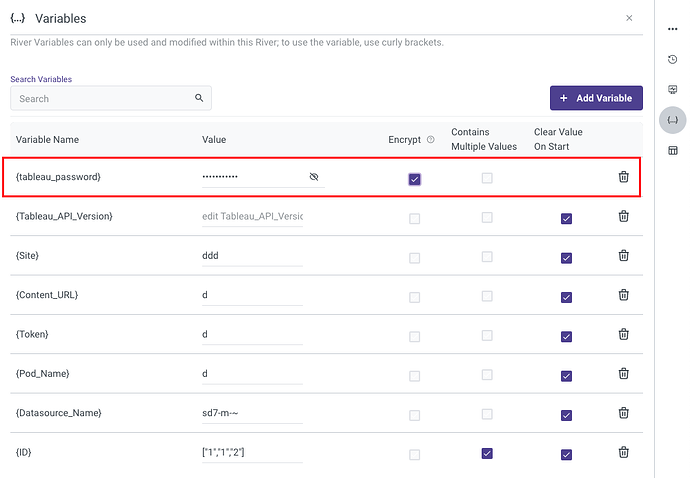Delete the {Site} variable row
690x478 pixels.
click(x=623, y=256)
